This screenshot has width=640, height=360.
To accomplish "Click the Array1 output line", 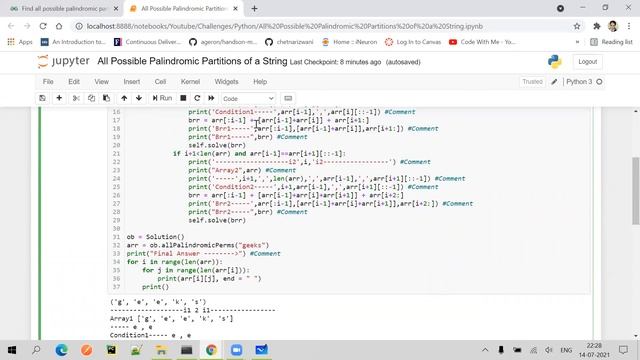I will click(x=171, y=318).
